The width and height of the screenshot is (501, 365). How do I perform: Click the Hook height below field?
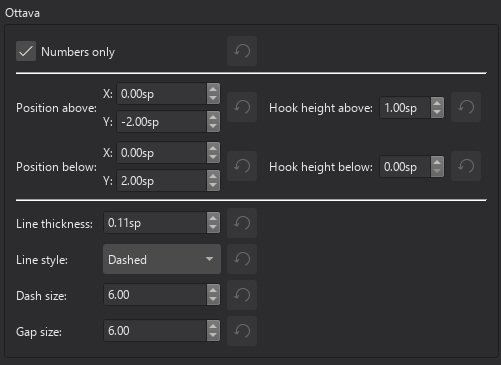pyautogui.click(x=405, y=167)
